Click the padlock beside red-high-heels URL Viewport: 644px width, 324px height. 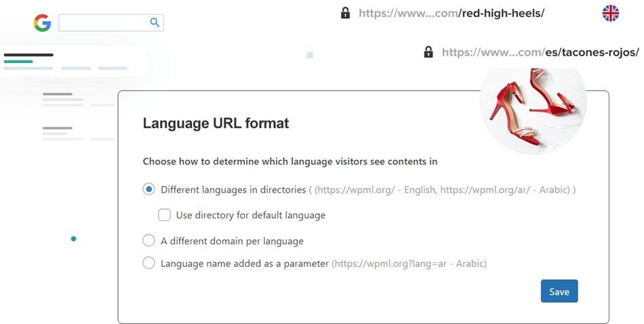(346, 13)
